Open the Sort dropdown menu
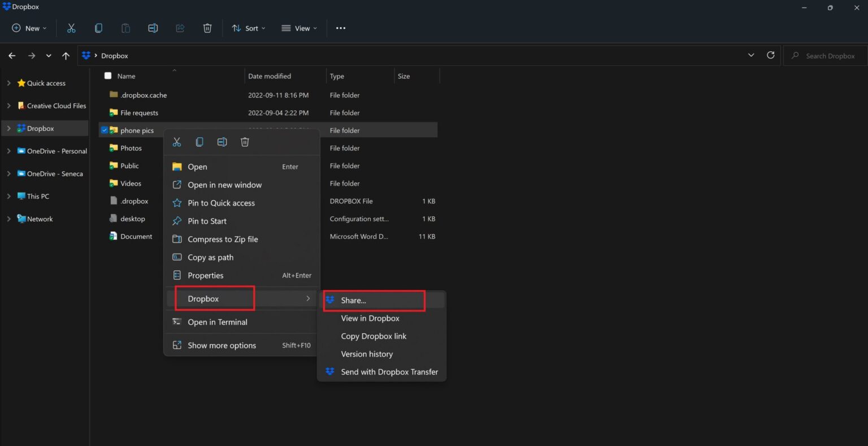Viewport: 868px width, 446px height. 248,28
